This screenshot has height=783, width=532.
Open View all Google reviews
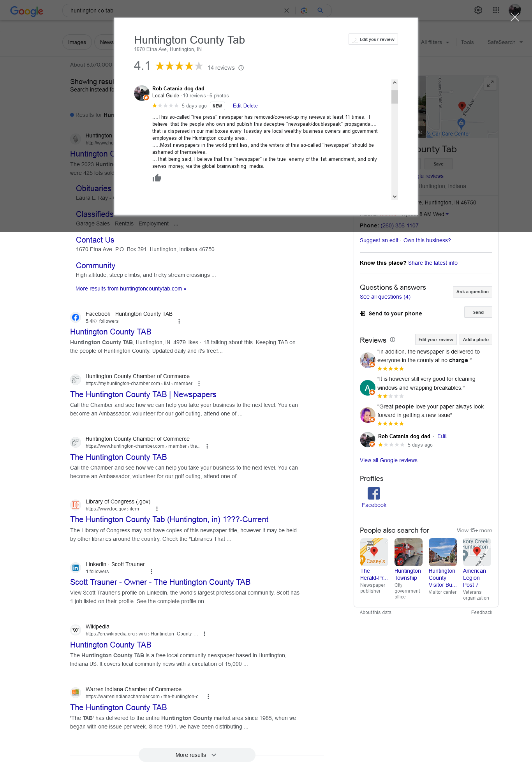[389, 460]
